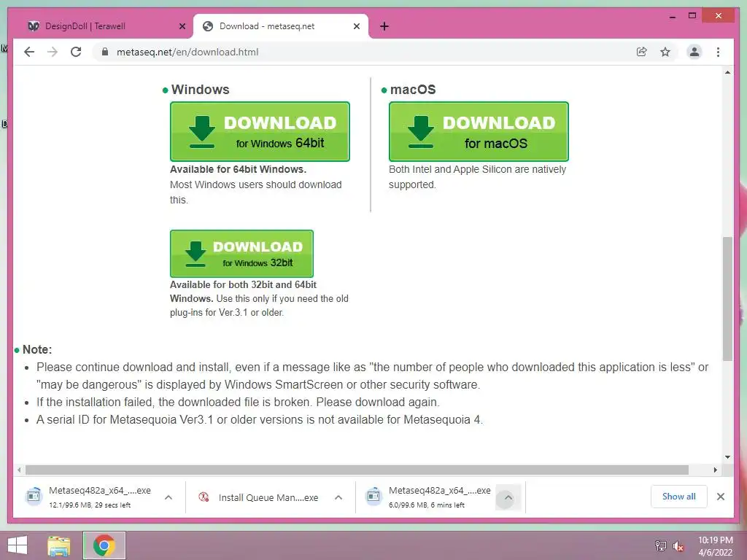747x560 pixels.
Task: Click the Chrome taskbar icon
Action: 104,545
